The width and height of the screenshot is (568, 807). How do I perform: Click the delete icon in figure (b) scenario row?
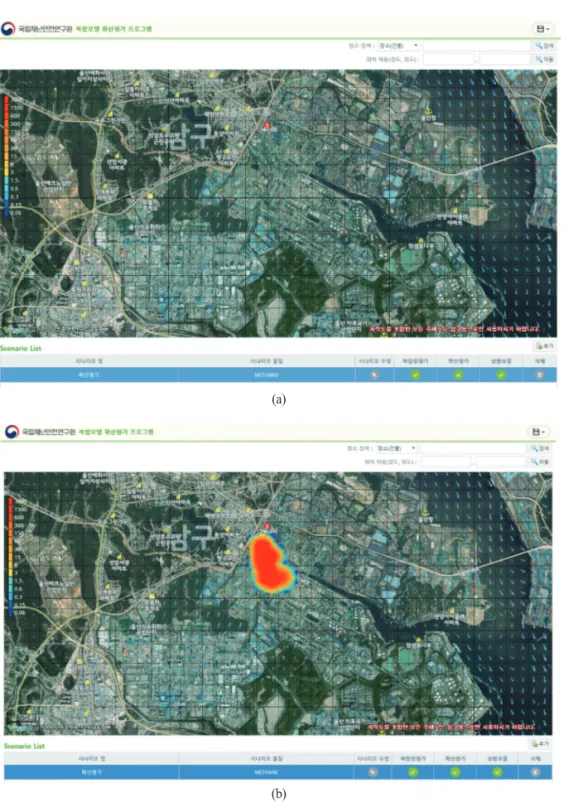point(535,772)
